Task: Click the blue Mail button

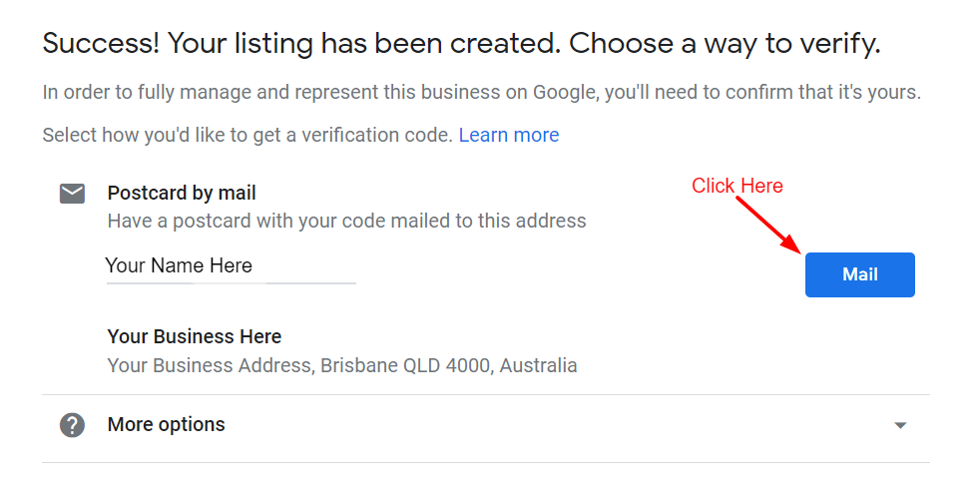Action: (860, 274)
